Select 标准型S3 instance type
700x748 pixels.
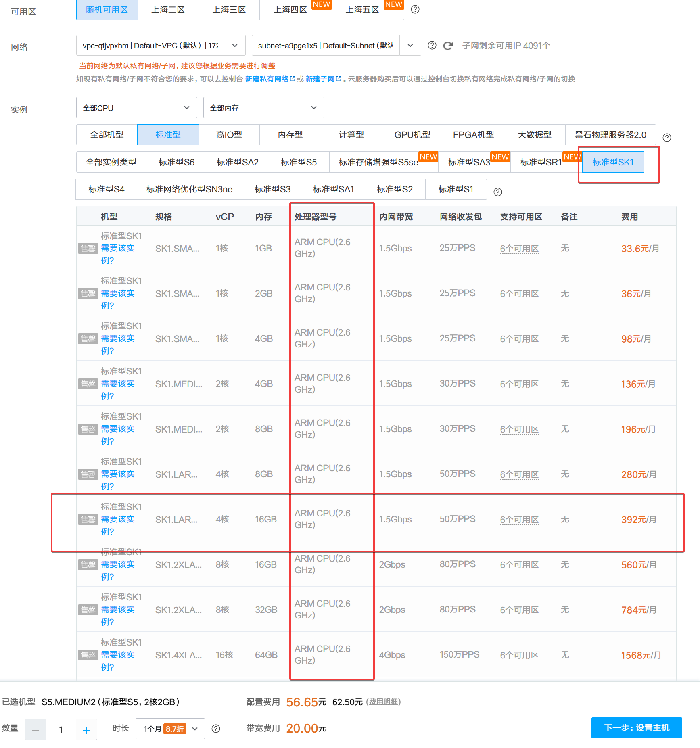click(x=272, y=189)
